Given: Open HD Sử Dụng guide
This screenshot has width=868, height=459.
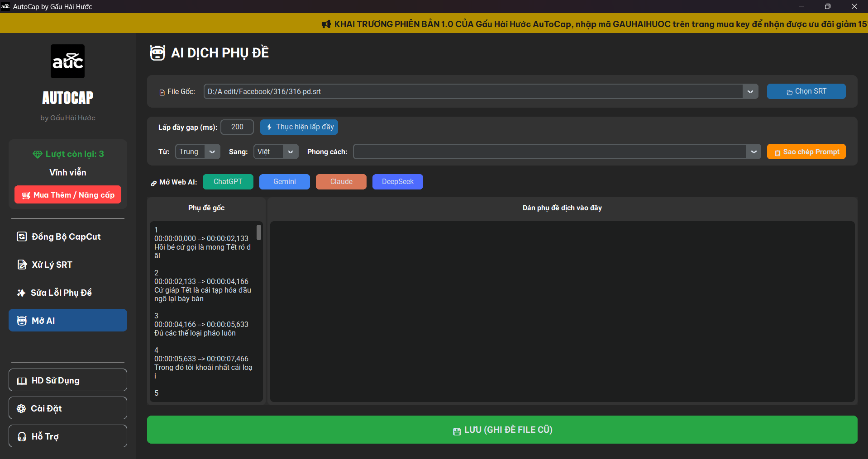Looking at the screenshot, I should pos(68,380).
